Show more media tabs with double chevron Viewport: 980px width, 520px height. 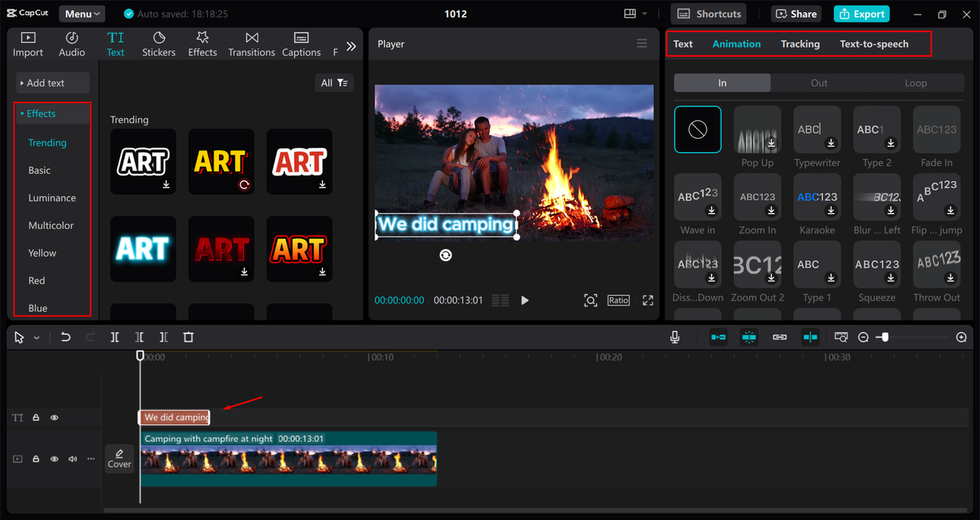351,46
